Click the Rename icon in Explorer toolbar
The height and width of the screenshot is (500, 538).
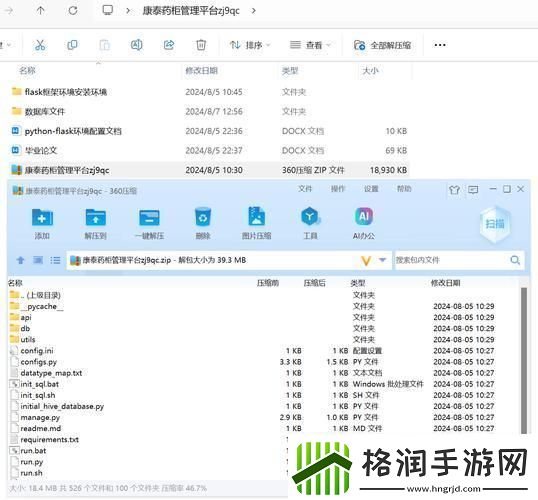[137, 45]
